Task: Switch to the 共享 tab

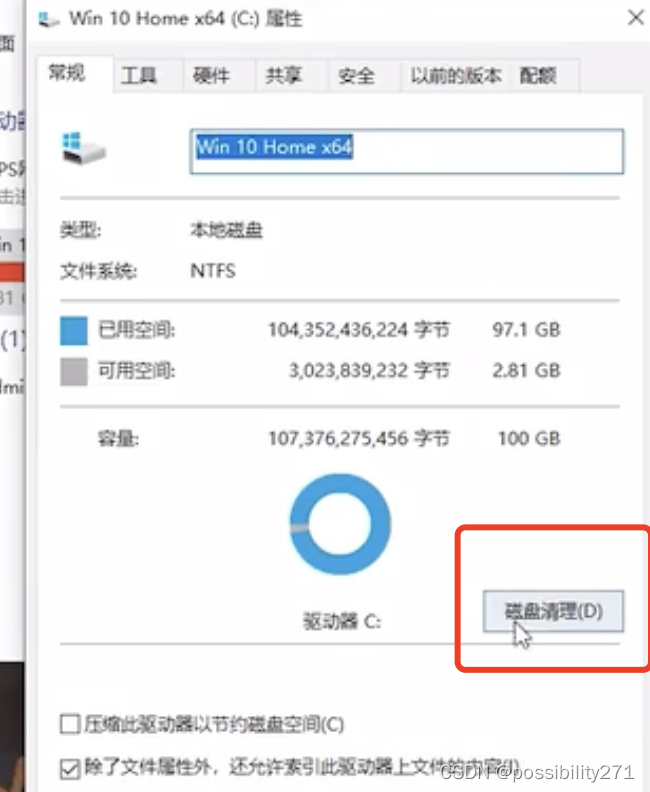Action: pyautogui.click(x=292, y=76)
